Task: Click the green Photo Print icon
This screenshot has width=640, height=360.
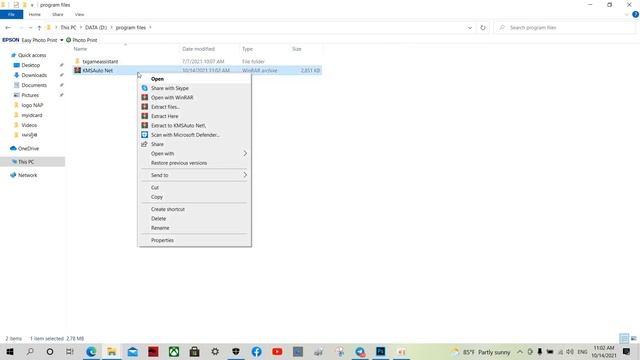Action: [69, 40]
